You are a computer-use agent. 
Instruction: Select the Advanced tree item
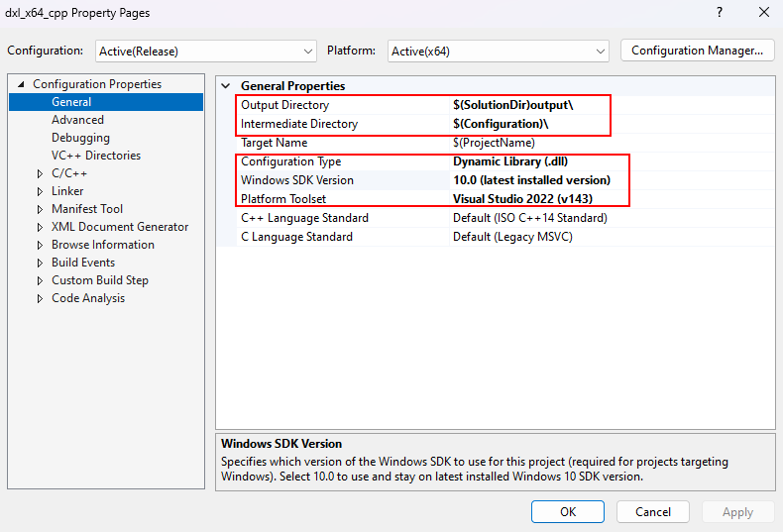[x=77, y=120]
